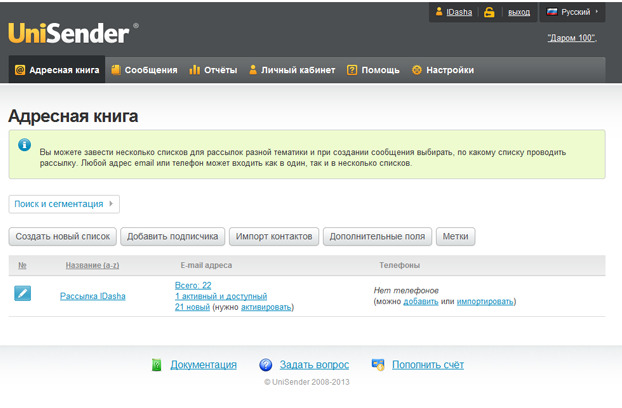Click the Нет телефонов text
Screen dimensions: 622x408
406,290
